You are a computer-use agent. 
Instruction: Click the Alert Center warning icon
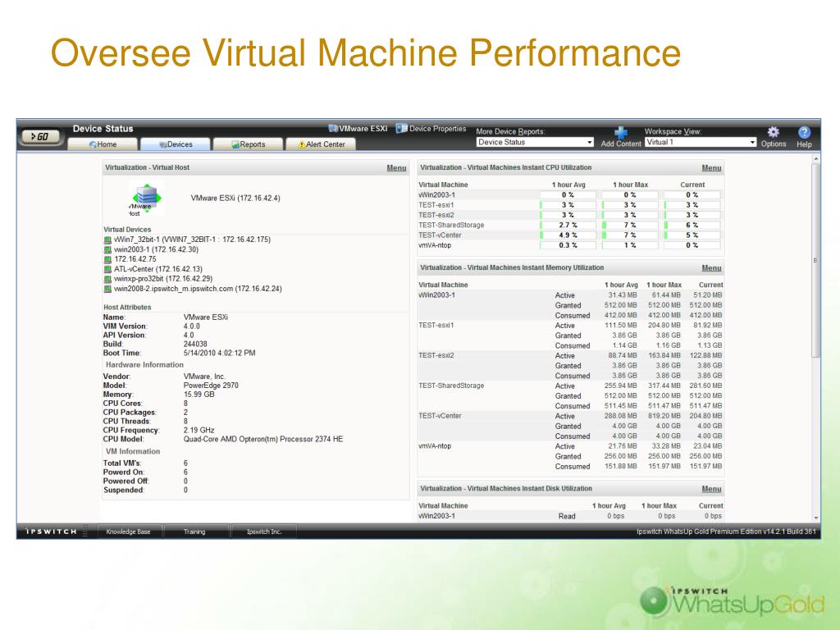302,144
